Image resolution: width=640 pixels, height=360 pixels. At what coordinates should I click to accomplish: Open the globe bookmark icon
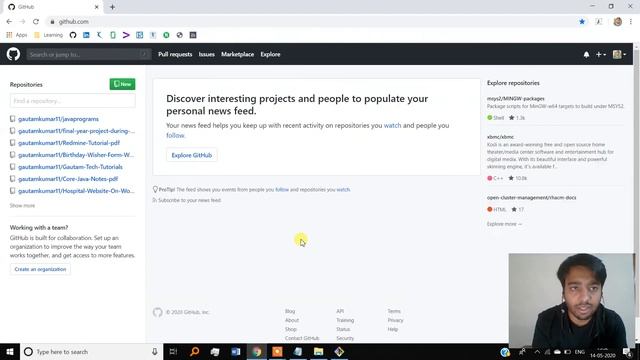pyautogui.click(x=180, y=35)
